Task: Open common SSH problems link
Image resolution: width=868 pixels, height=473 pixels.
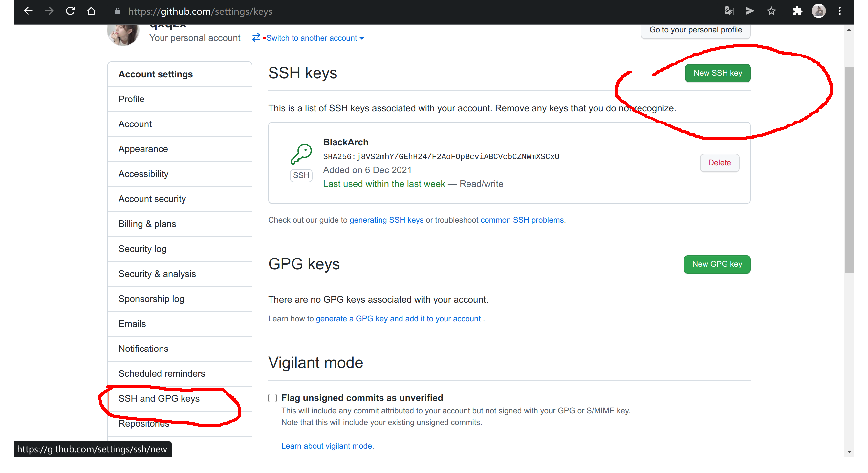Action: (x=522, y=220)
